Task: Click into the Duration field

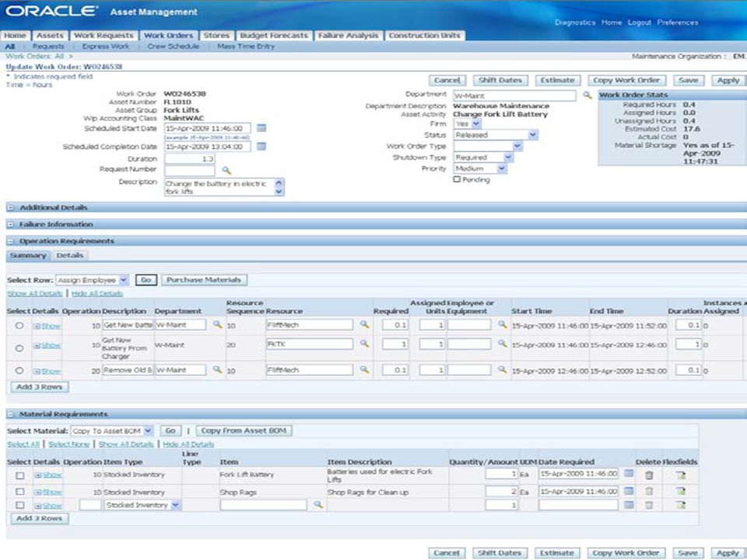Action: (190, 159)
